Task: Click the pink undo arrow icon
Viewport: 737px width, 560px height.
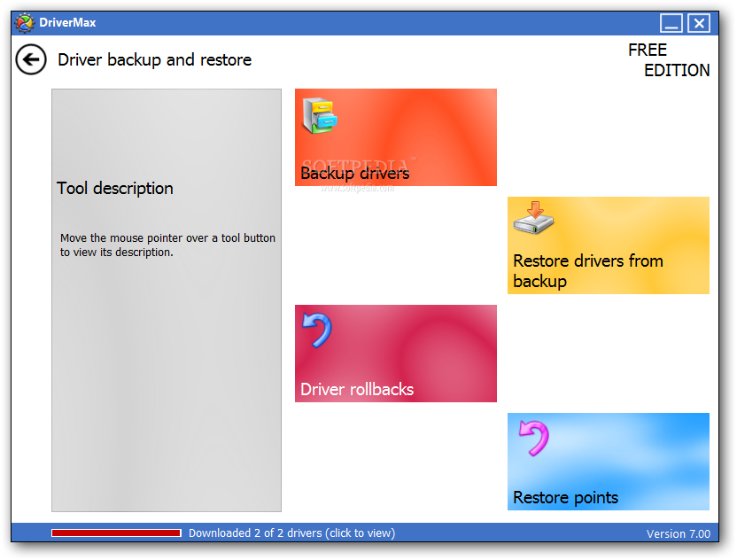Action: pos(534,439)
